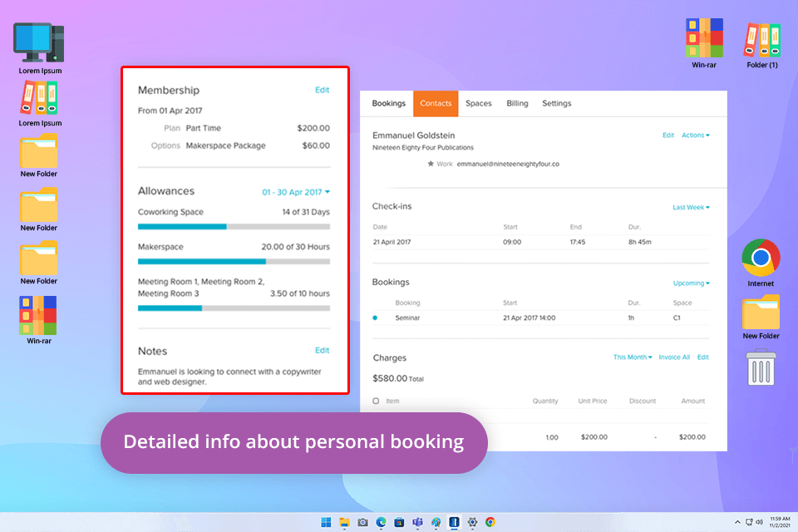Open the Camera app in the taskbar
Screen dimensions: 798x532
tap(363, 522)
